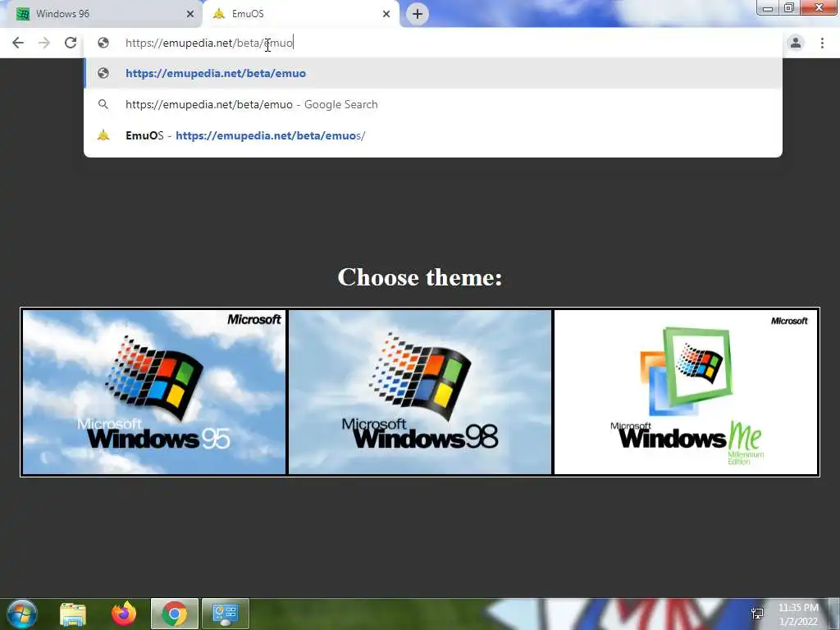The image size is (840, 630).
Task: Choose the Windows 98 theme thumbnail
Action: coord(420,392)
